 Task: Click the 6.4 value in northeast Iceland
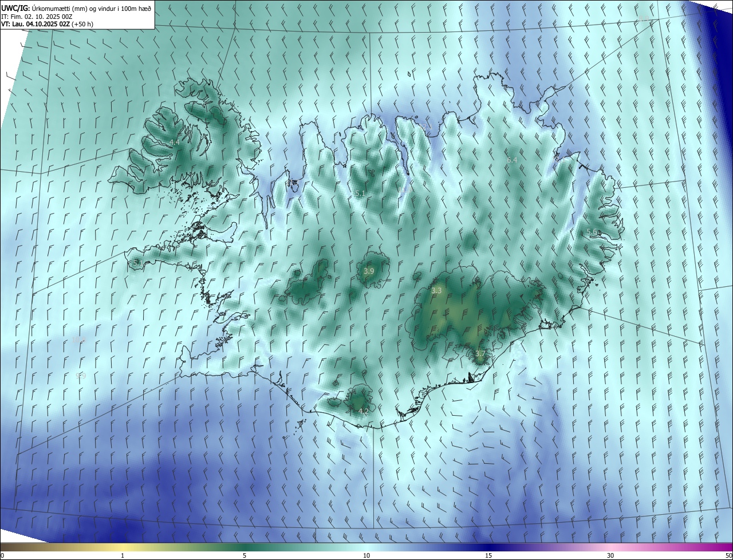(512, 160)
